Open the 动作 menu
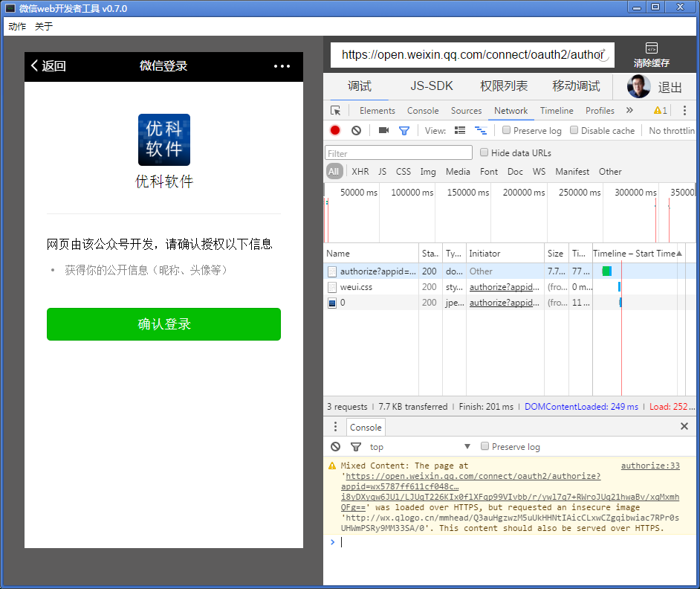 [x=17, y=26]
